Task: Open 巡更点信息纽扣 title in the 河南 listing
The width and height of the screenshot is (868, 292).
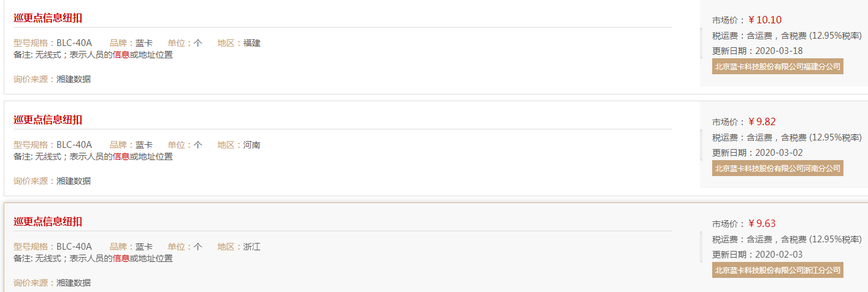Action: point(48,120)
